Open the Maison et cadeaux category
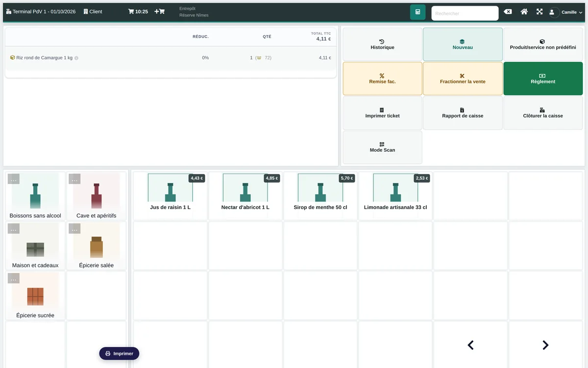This screenshot has width=588, height=368. click(35, 246)
